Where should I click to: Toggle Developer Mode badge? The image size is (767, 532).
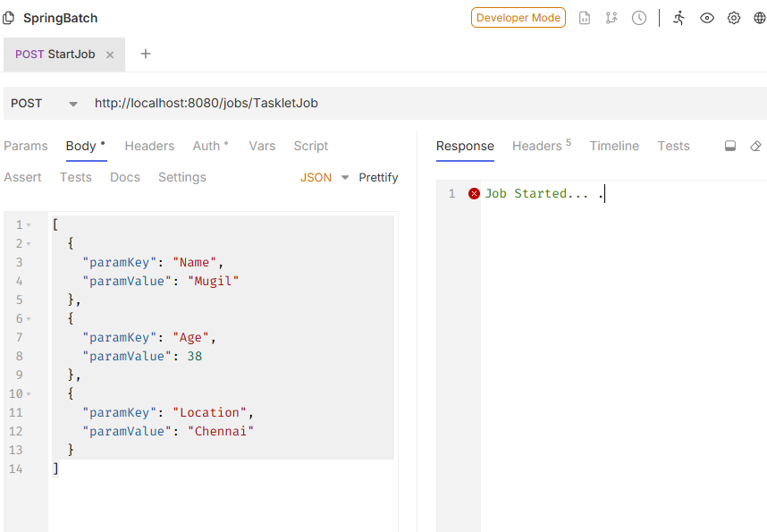tap(518, 18)
